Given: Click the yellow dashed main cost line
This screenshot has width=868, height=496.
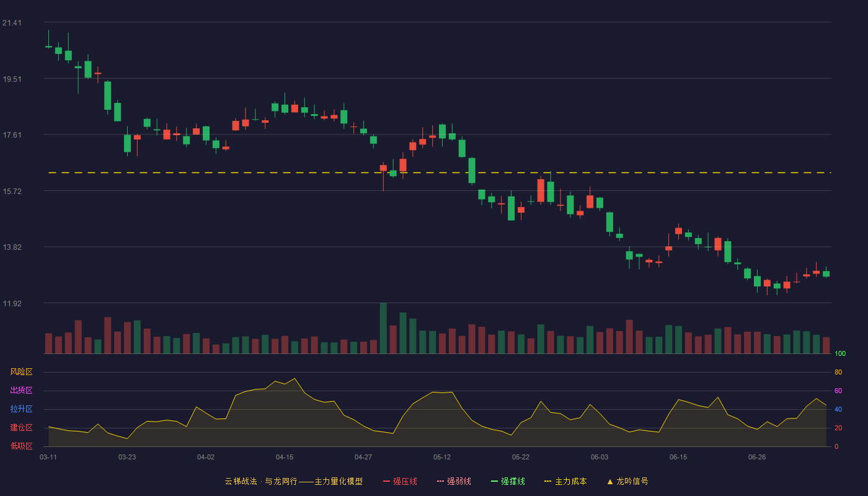Looking at the screenshot, I should coord(440,172).
